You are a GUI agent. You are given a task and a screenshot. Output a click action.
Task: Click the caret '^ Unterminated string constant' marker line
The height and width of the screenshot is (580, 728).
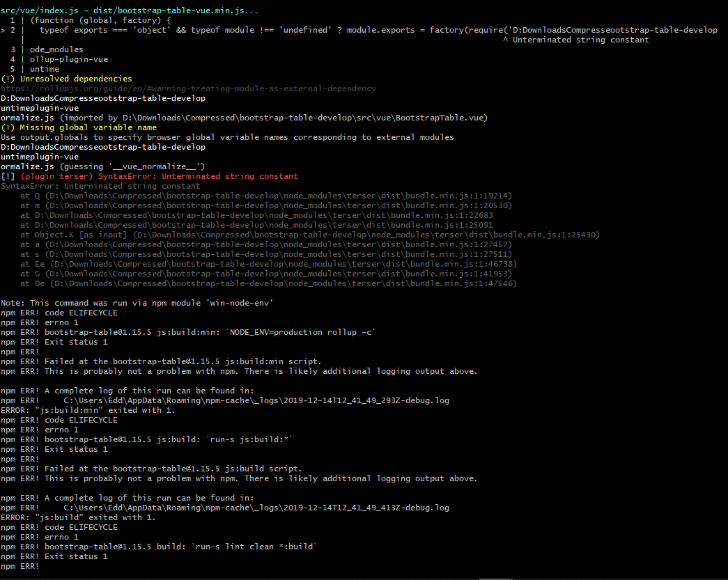pos(575,40)
